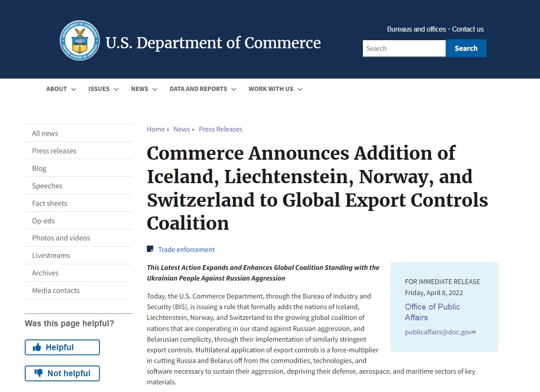Go to Home breadcrumb link
This screenshot has width=540, height=392.
click(156, 129)
